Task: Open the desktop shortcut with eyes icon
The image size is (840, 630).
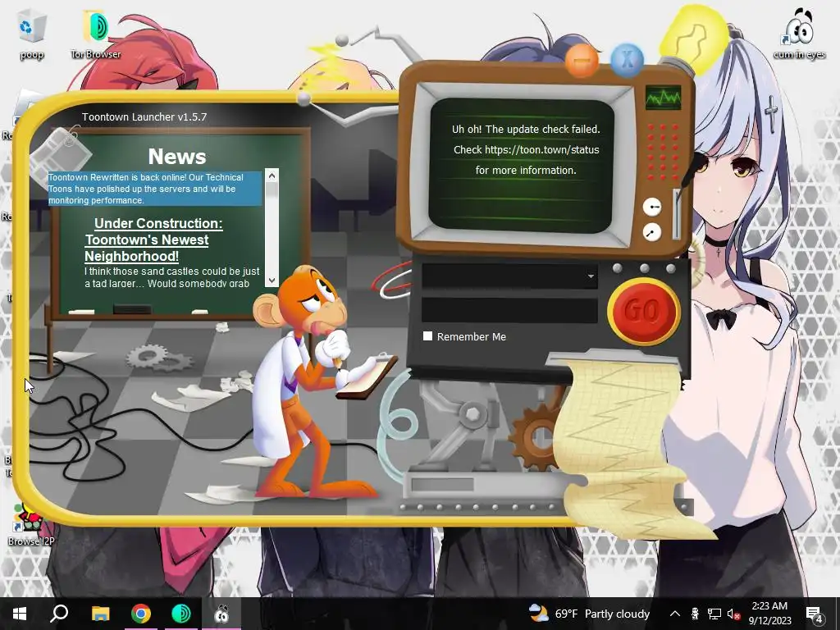Action: click(x=799, y=34)
